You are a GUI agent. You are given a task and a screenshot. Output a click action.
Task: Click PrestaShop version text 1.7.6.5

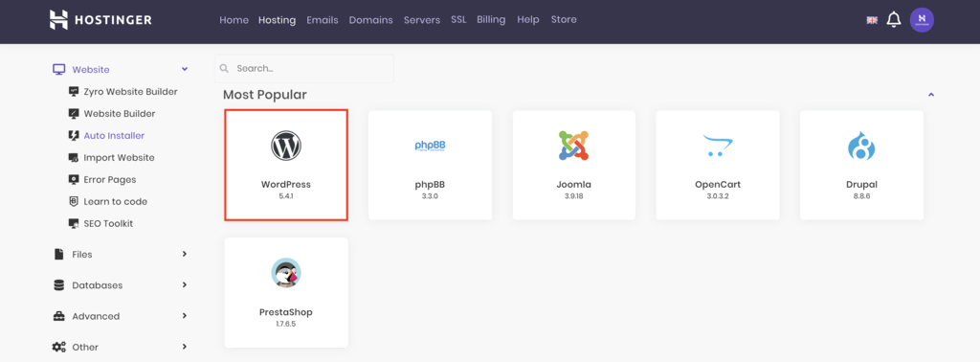pos(286,324)
